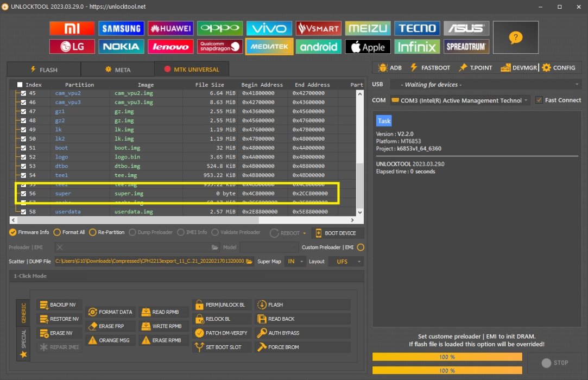Open the Spreadtrum brand section
The height and width of the screenshot is (380, 588).
click(x=466, y=47)
